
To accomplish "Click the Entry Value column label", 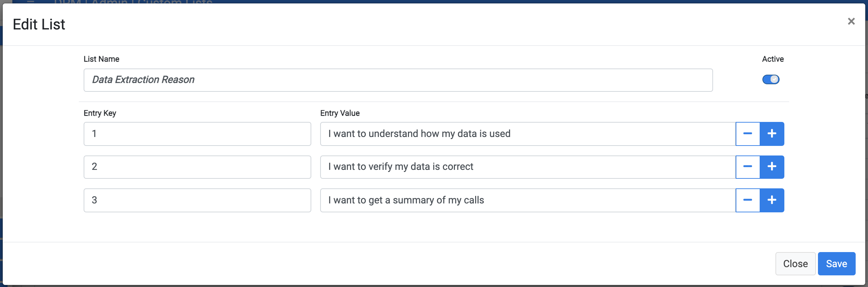I will pos(340,113).
